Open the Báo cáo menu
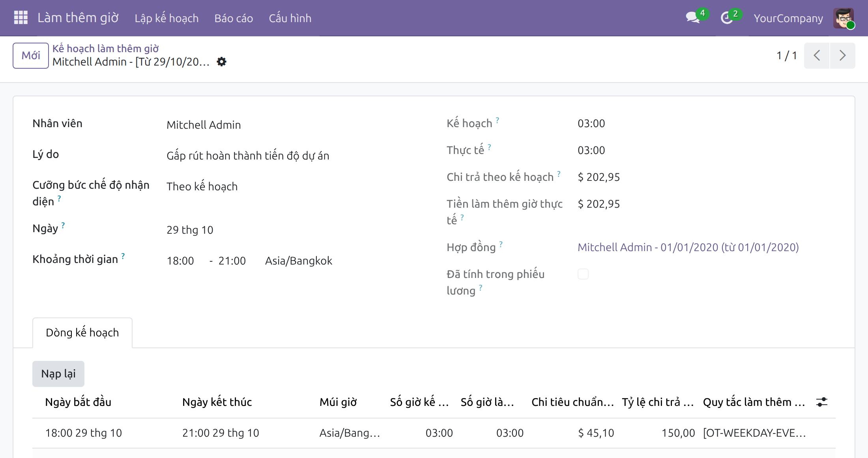This screenshot has height=458, width=868. coord(234,18)
